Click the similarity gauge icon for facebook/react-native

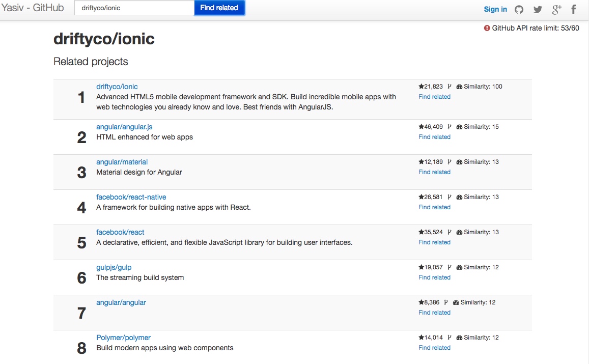tap(459, 197)
